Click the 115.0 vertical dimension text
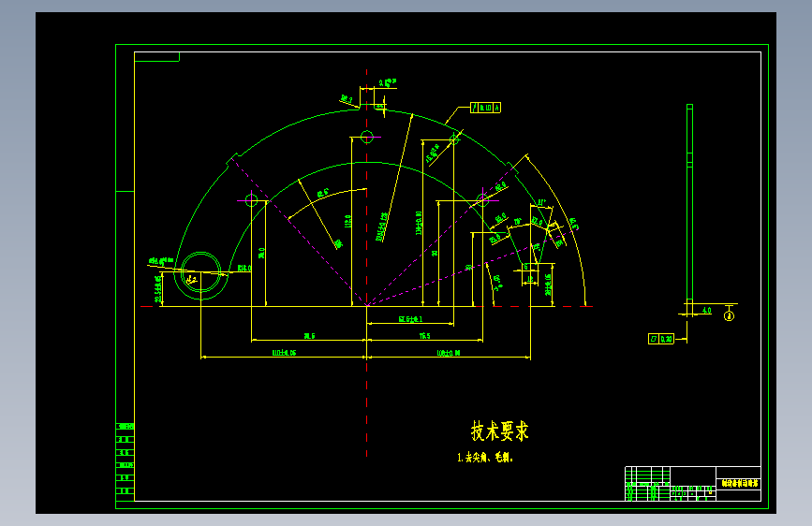 coord(348,221)
